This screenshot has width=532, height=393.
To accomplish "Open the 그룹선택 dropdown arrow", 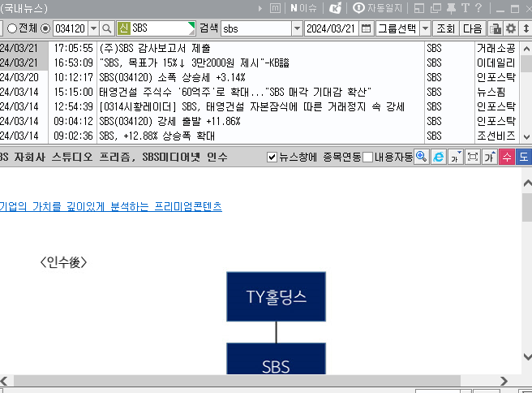I will pos(426,28).
